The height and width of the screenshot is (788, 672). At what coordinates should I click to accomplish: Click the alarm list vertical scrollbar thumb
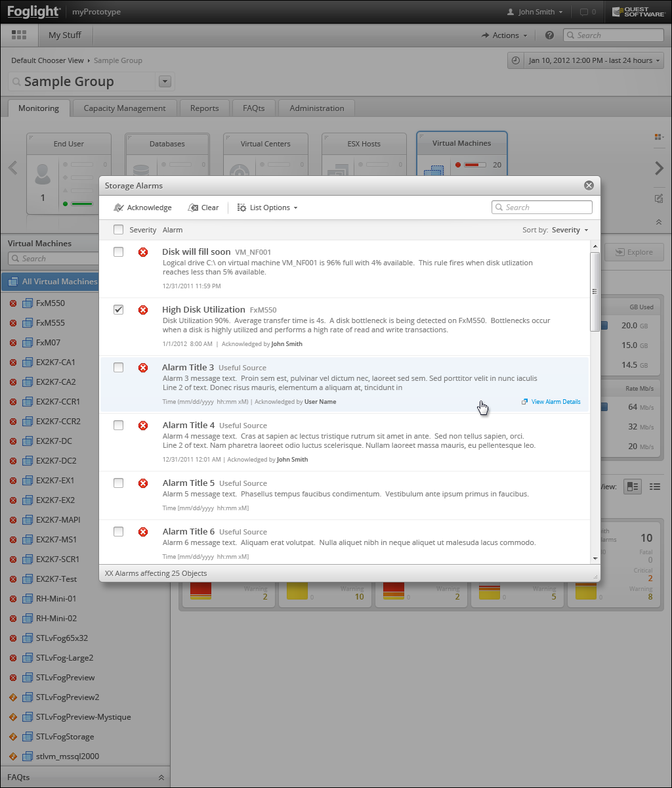(595, 291)
